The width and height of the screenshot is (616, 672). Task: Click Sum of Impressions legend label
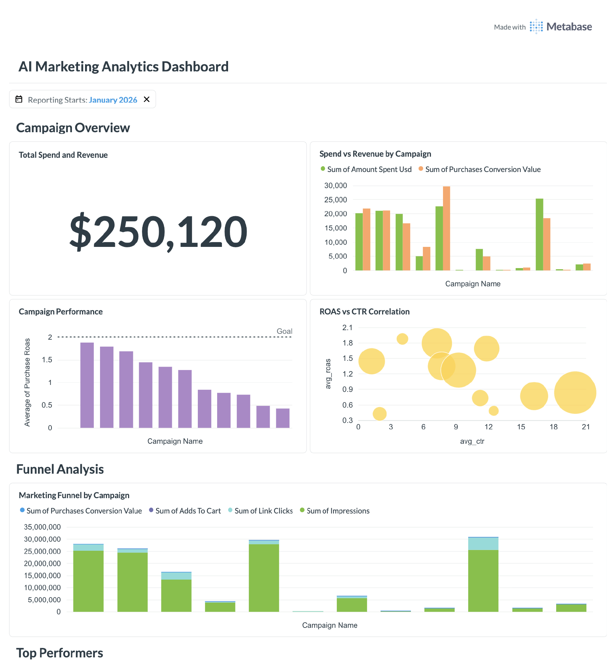click(338, 511)
